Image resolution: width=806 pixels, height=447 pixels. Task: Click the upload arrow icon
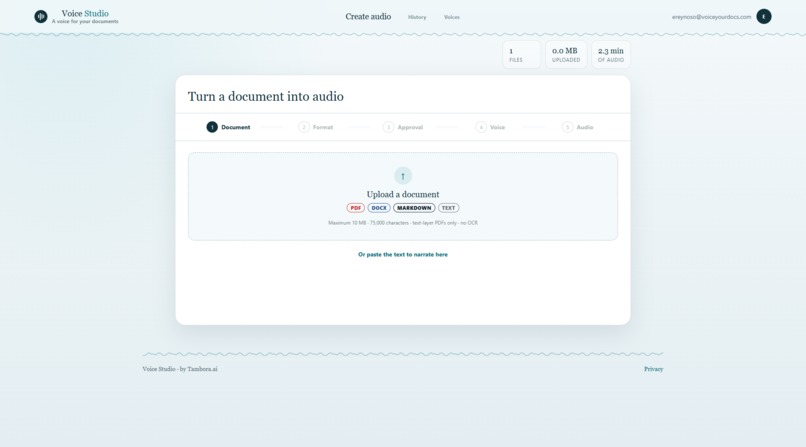coord(403,176)
